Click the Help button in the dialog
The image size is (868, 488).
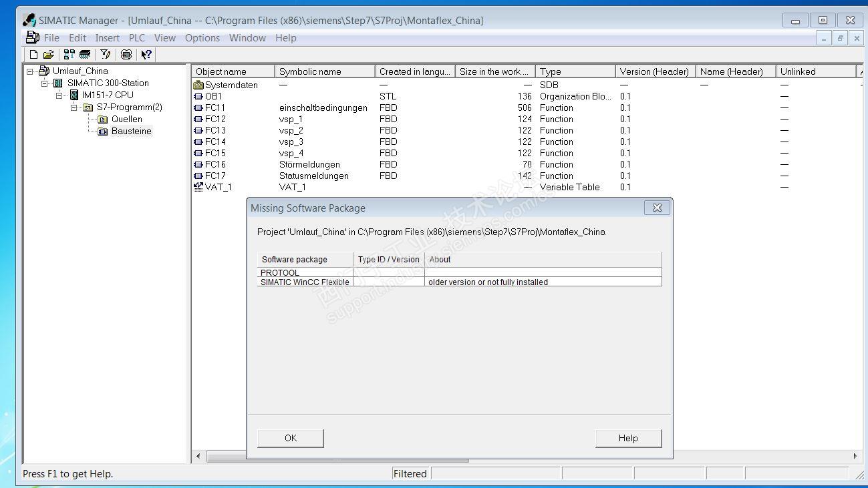click(628, 438)
